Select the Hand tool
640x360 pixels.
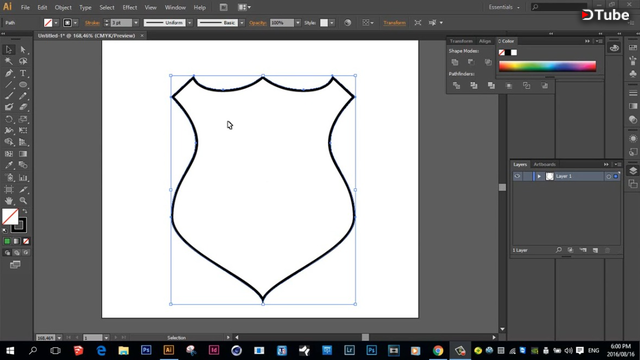(9, 201)
